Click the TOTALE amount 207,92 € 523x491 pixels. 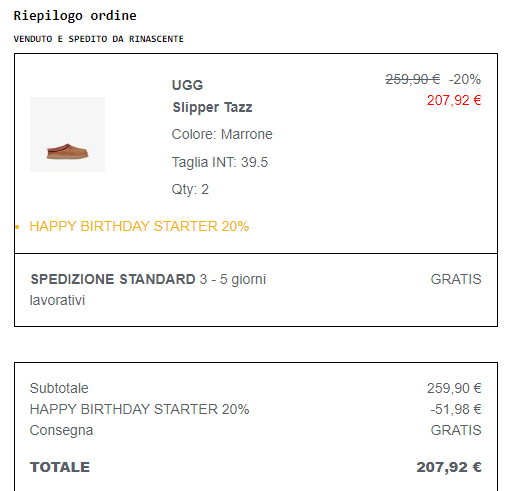449,467
